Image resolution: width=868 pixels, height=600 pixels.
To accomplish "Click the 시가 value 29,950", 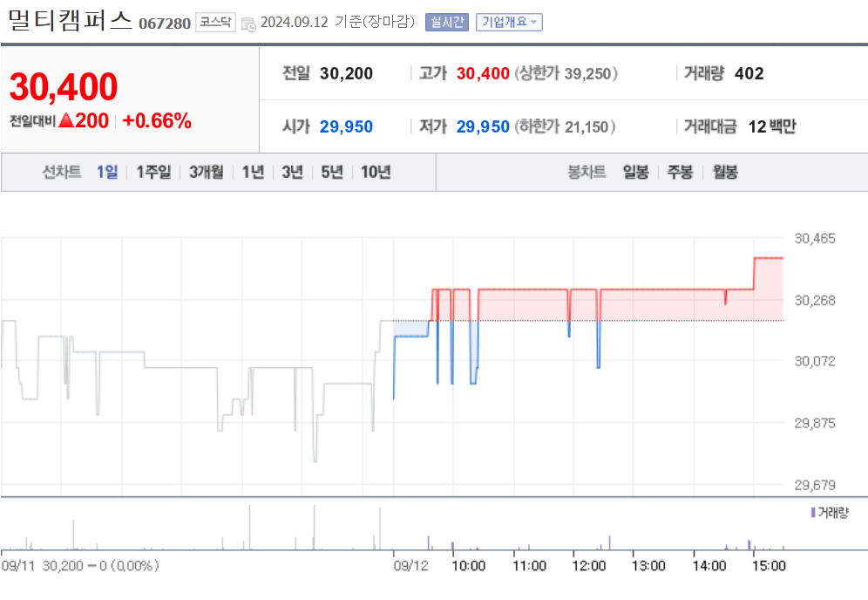I will [x=346, y=126].
